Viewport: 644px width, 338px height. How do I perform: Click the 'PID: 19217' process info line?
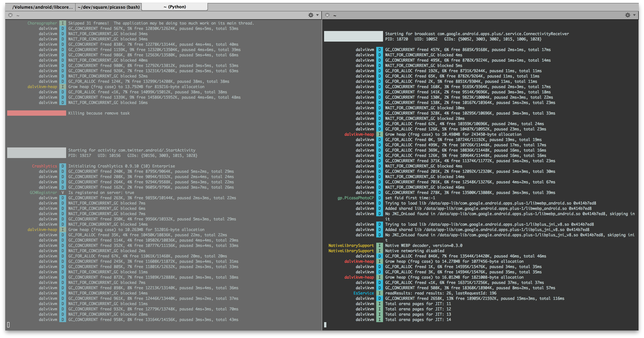pos(133,156)
